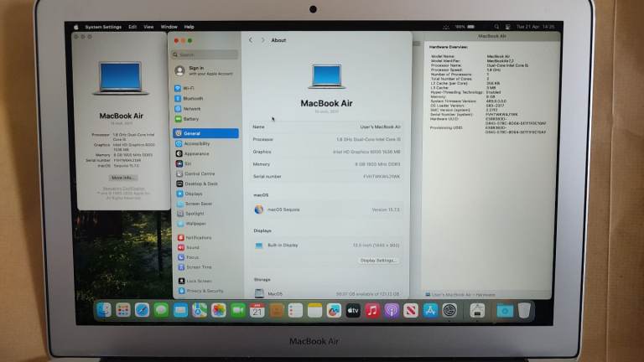Open Reminders from the Dock
Viewport: 644px width, 362px height.
(x=295, y=310)
